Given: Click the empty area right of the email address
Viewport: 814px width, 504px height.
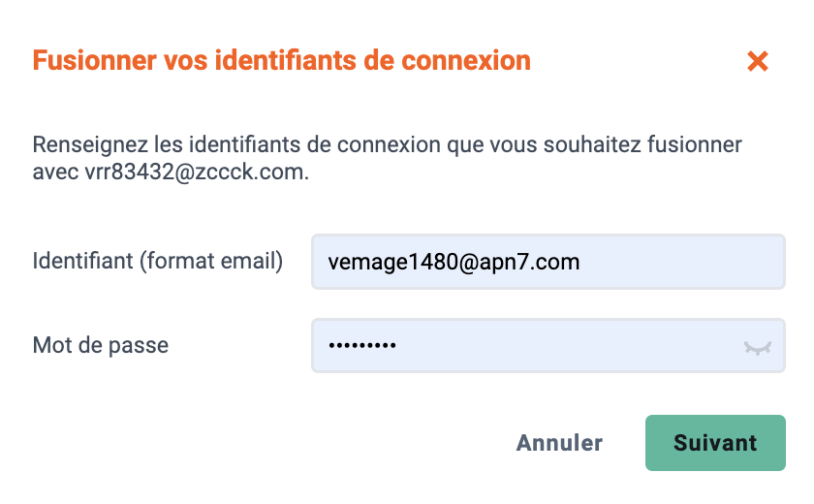Looking at the screenshot, I should click(x=680, y=262).
